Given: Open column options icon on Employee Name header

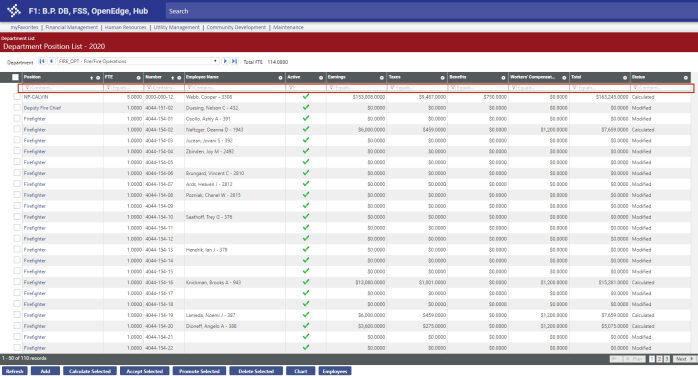Looking at the screenshot, I should click(280, 78).
